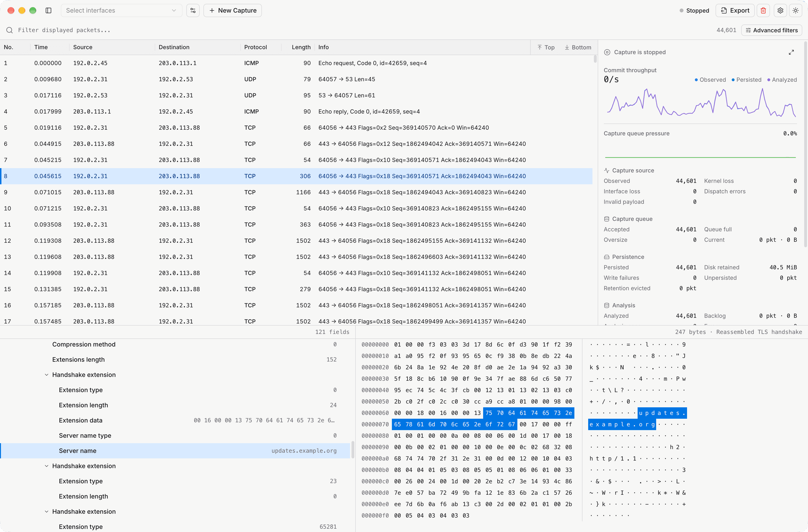Image resolution: width=808 pixels, height=532 pixels.
Task: Click the Stopped status indicator
Action: pyautogui.click(x=694, y=10)
